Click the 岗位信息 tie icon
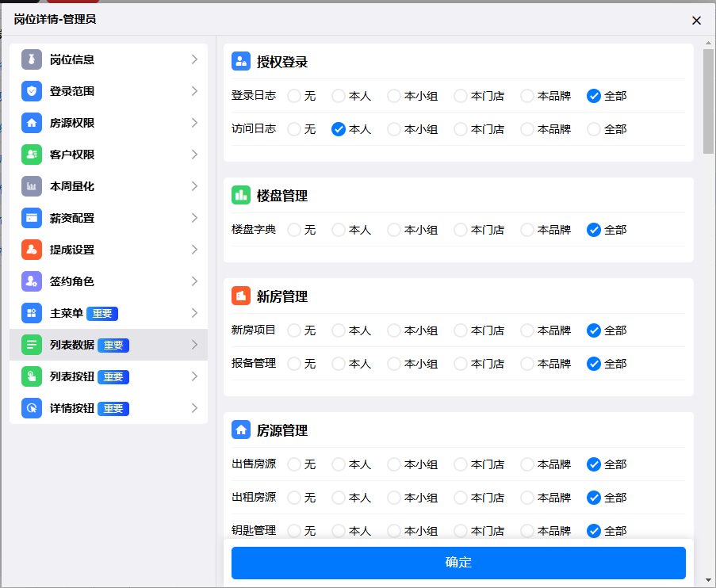This screenshot has width=716, height=588. (x=32, y=59)
